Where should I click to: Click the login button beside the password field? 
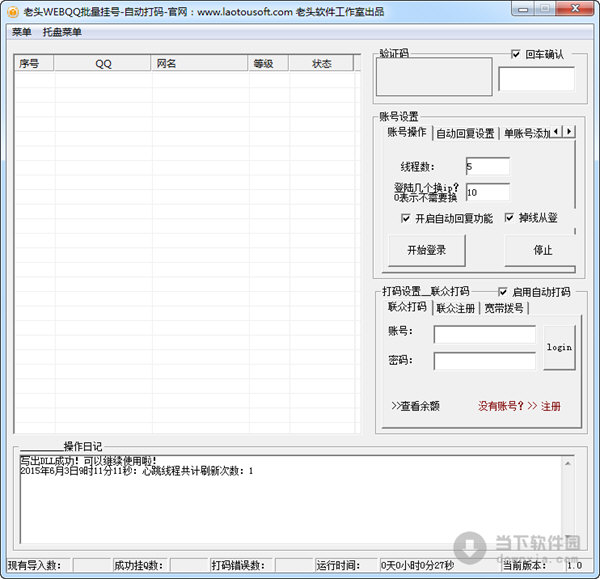pos(559,347)
